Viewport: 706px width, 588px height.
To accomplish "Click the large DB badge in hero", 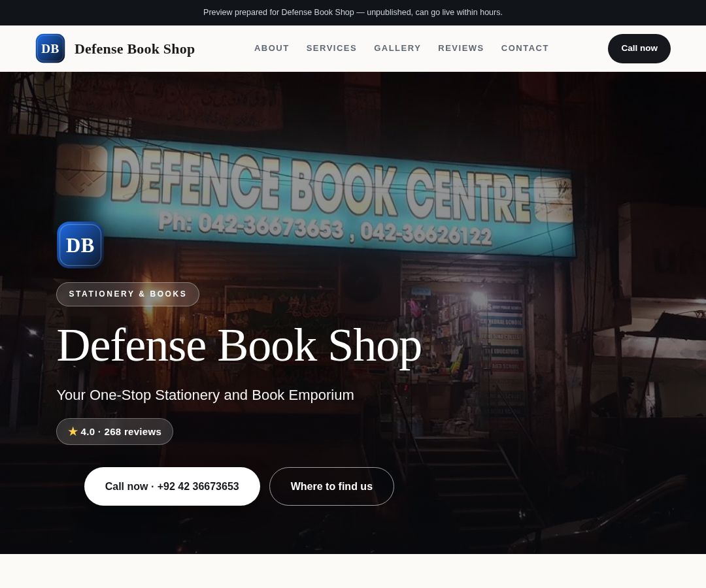I will pyautogui.click(x=80, y=245).
